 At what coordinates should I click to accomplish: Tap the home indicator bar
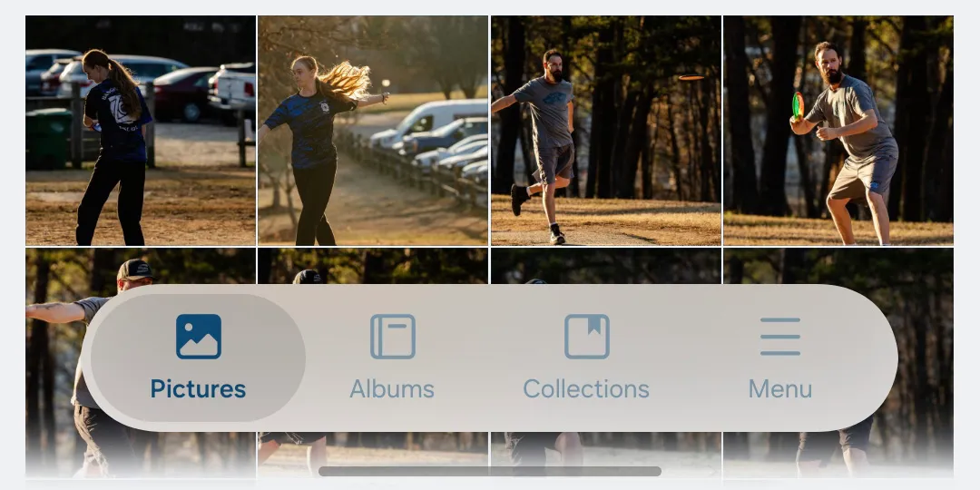point(490,471)
